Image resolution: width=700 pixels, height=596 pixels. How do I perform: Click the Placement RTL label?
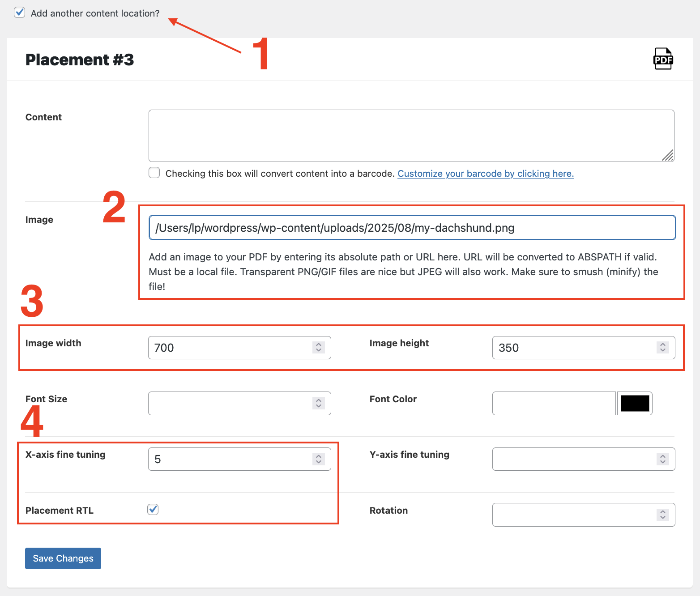point(60,511)
